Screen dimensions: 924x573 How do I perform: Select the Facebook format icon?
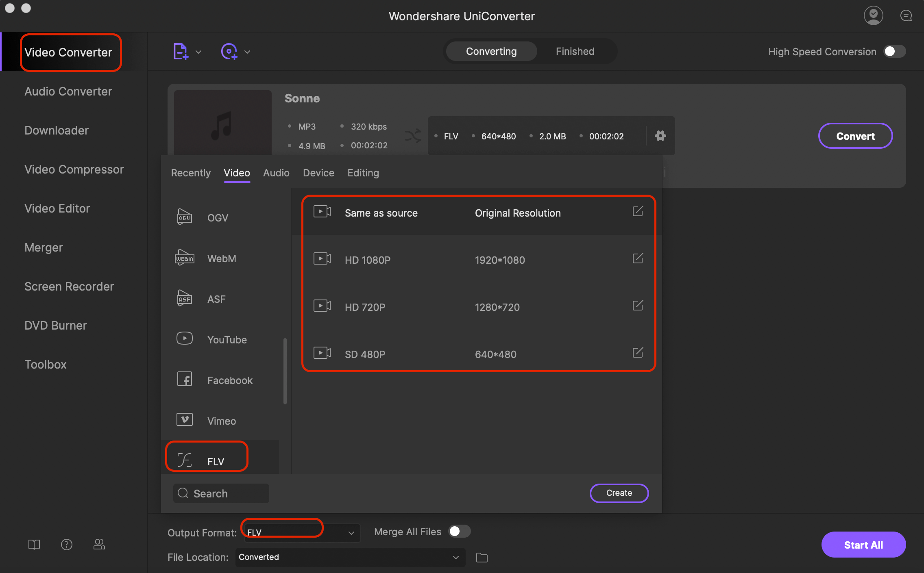tap(184, 380)
